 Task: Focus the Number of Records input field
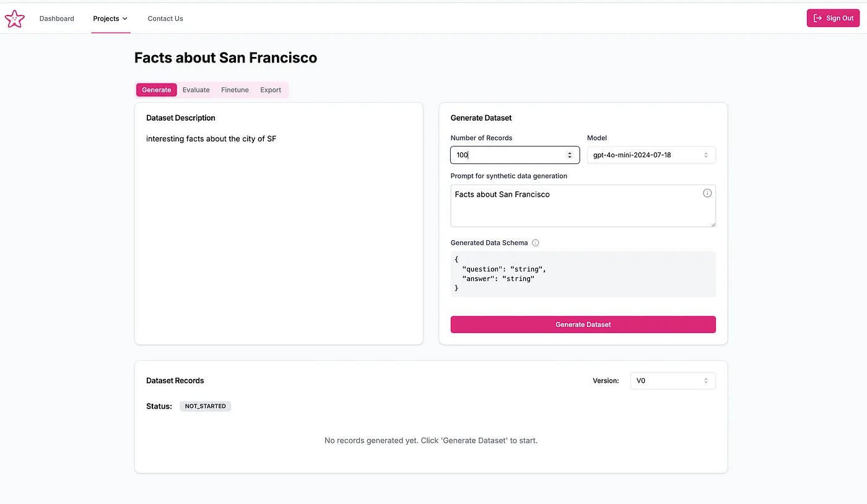point(508,155)
